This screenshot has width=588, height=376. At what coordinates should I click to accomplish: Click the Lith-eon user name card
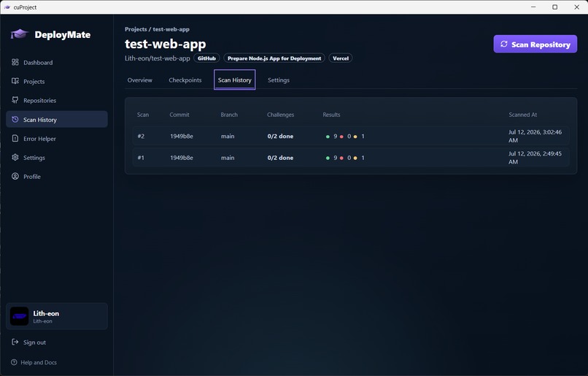pos(57,316)
